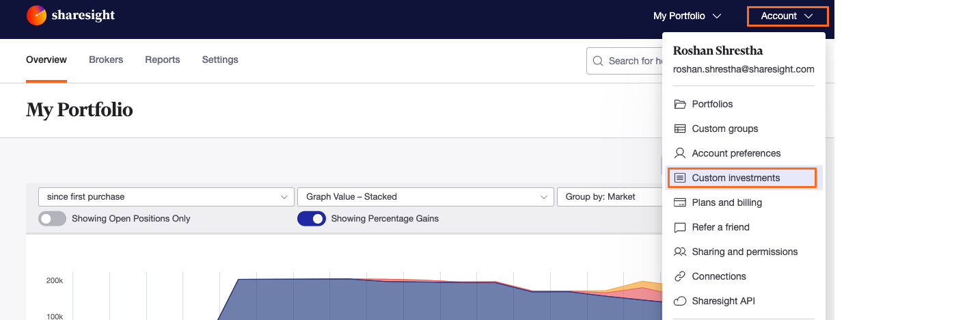Open the 'since first purchase' dropdown
The image size is (980, 320).
click(x=167, y=197)
